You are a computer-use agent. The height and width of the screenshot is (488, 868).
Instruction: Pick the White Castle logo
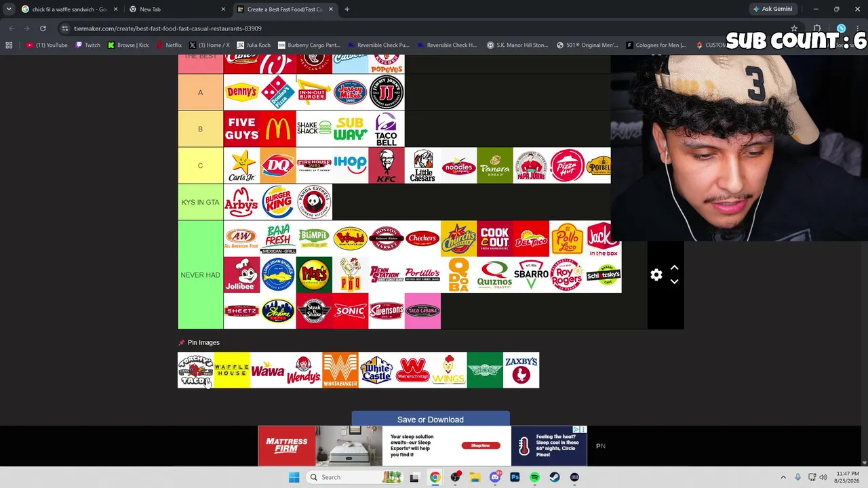coord(376,370)
